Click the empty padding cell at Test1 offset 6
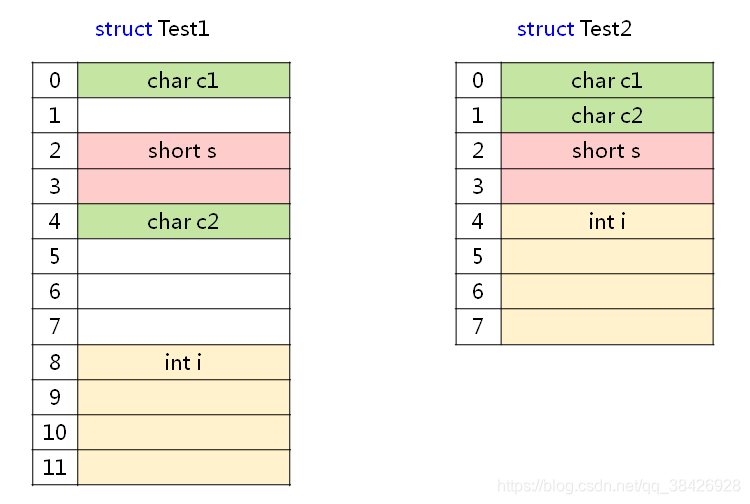Screen dimensions: 750x504 [x=183, y=291]
